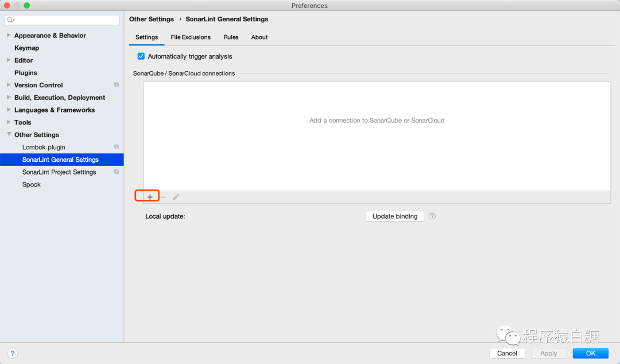Click the project-level icon next to Lombok plugin

116,147
